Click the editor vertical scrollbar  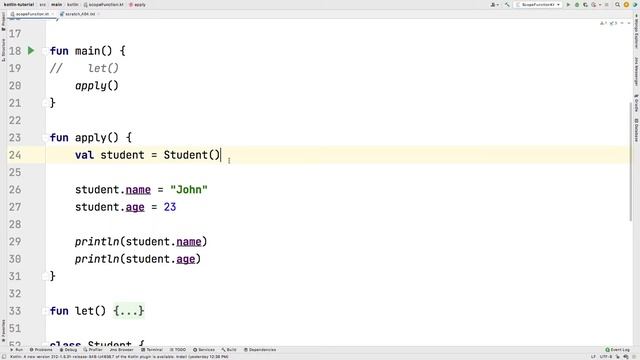(x=631, y=161)
